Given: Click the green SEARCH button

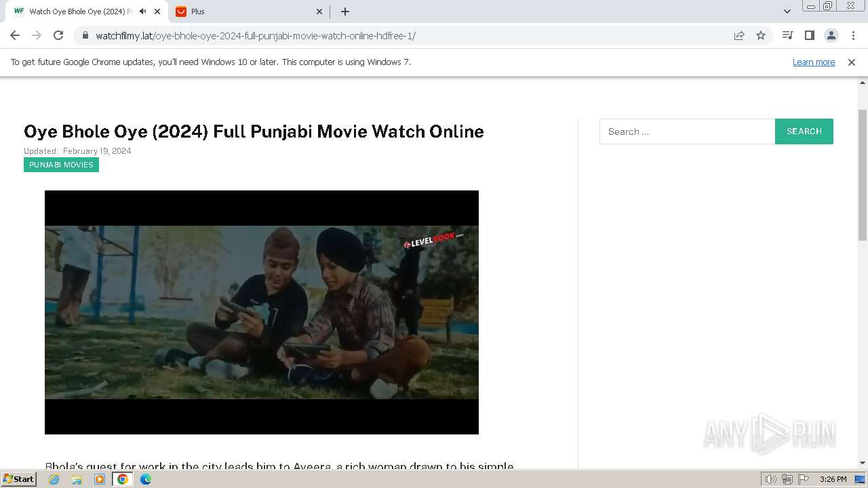Looking at the screenshot, I should tap(804, 131).
